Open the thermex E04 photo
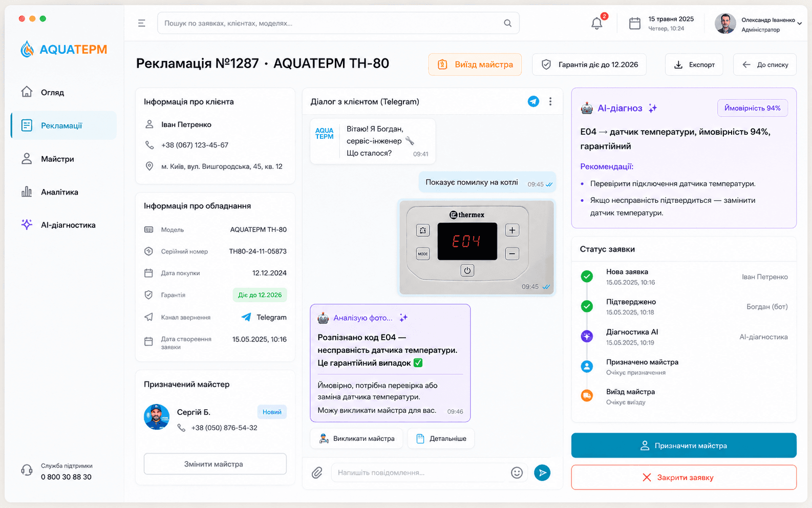This screenshot has width=812, height=508. [x=477, y=247]
